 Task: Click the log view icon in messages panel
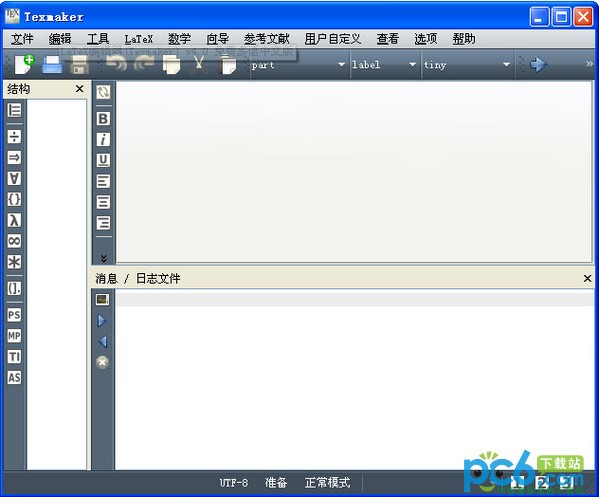(x=103, y=299)
